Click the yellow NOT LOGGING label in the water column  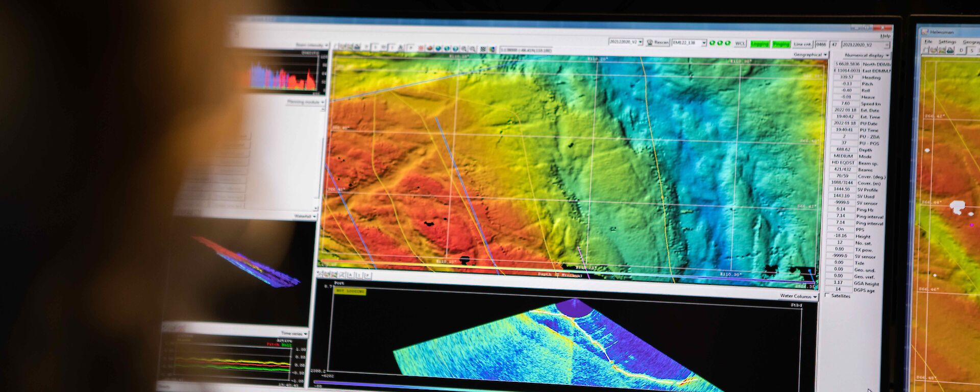pos(350,291)
